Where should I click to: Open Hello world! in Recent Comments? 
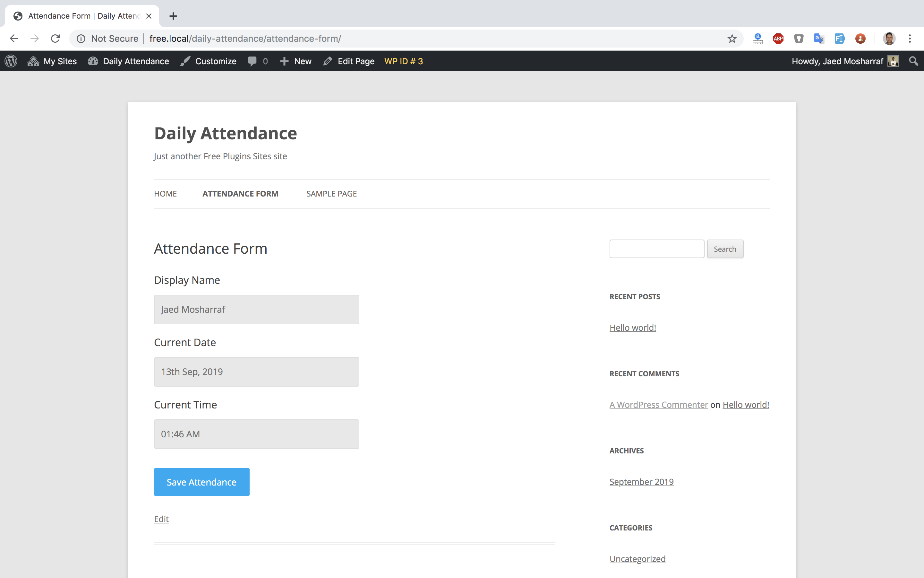coord(746,405)
